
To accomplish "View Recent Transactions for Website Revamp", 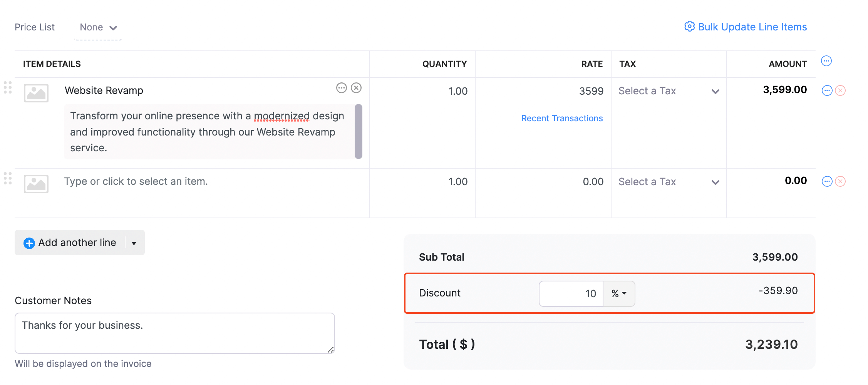I will point(562,118).
